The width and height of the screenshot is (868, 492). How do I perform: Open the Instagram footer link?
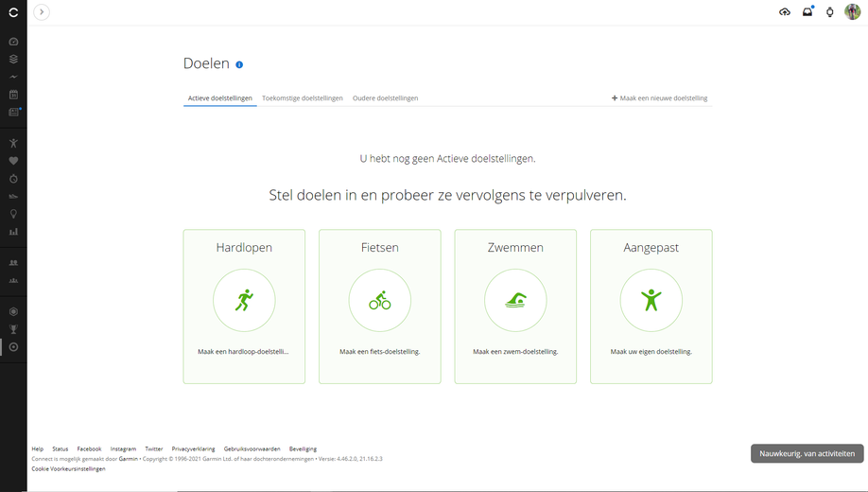tap(123, 449)
